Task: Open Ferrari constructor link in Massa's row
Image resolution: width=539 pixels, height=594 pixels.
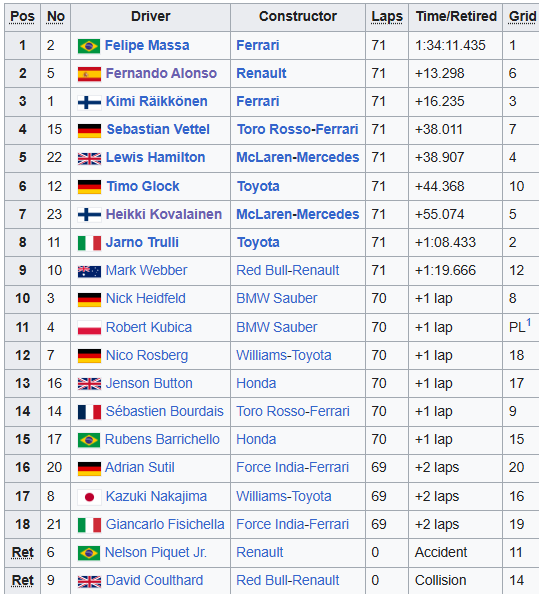Action: [x=258, y=45]
